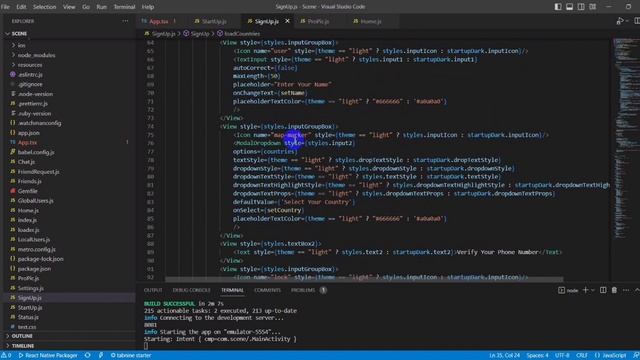The width and height of the screenshot is (640, 360).
Task: Open the new terminal launch profile dropdown arrow
Action: pos(592,290)
